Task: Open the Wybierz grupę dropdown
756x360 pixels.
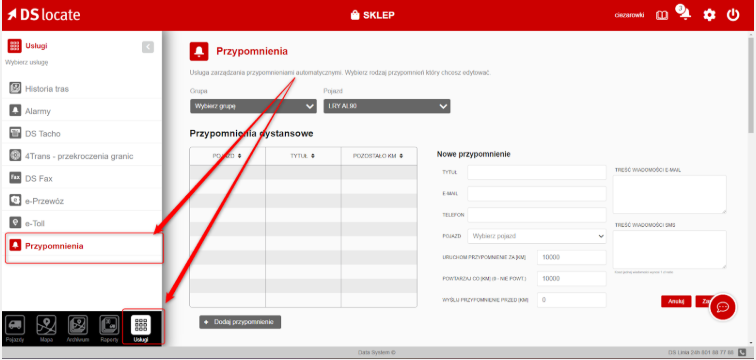Action: click(x=253, y=107)
